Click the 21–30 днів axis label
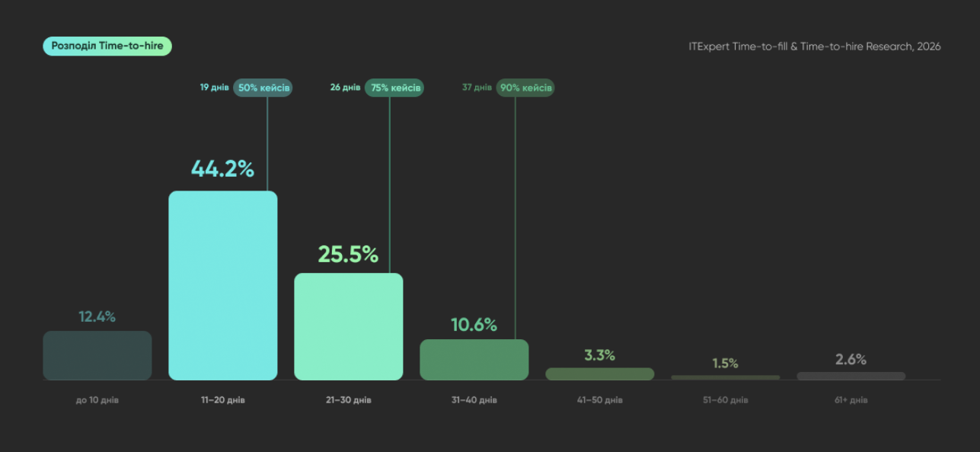Viewport: 980px width, 452px height. pyautogui.click(x=349, y=400)
